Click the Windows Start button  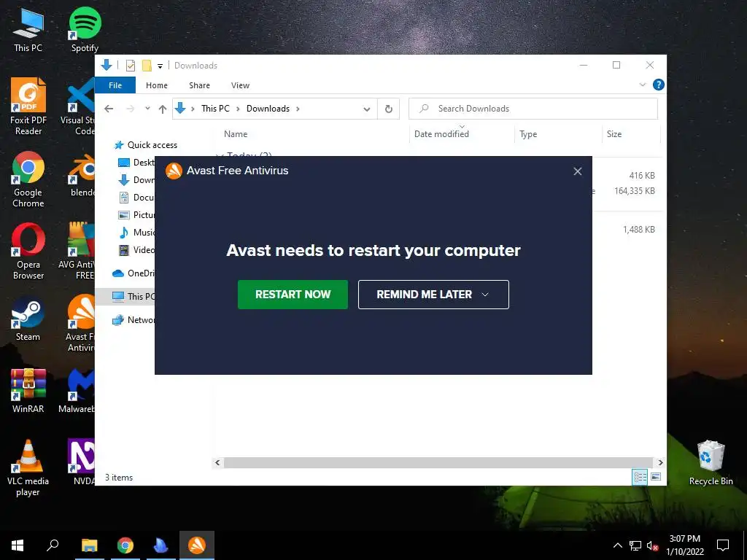point(18,545)
